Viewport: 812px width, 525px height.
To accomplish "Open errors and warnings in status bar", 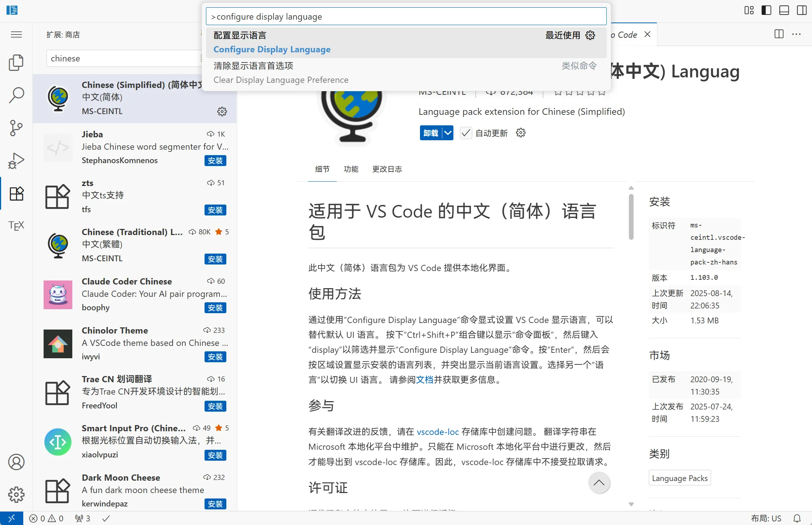I will tap(46, 518).
